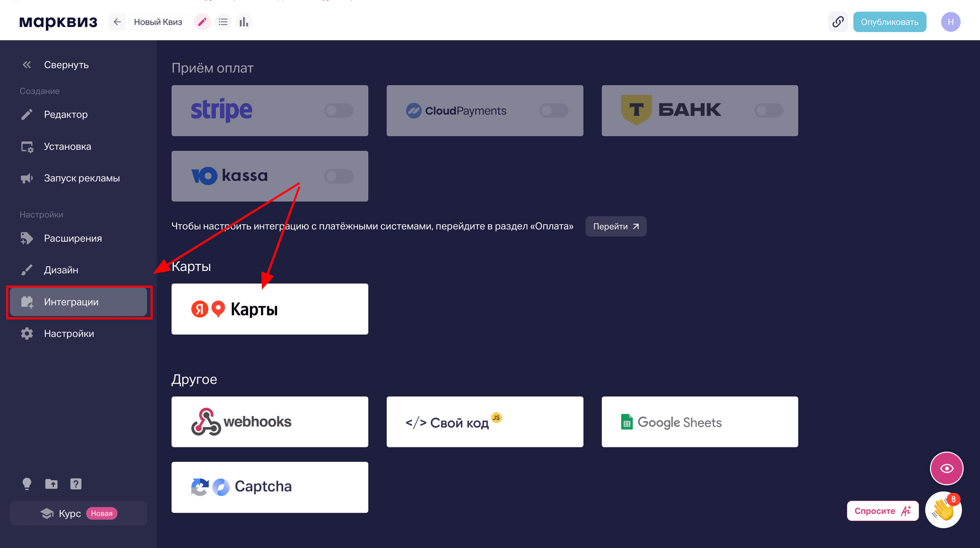
Task: Click the Т Банк logo
Action: (x=671, y=110)
